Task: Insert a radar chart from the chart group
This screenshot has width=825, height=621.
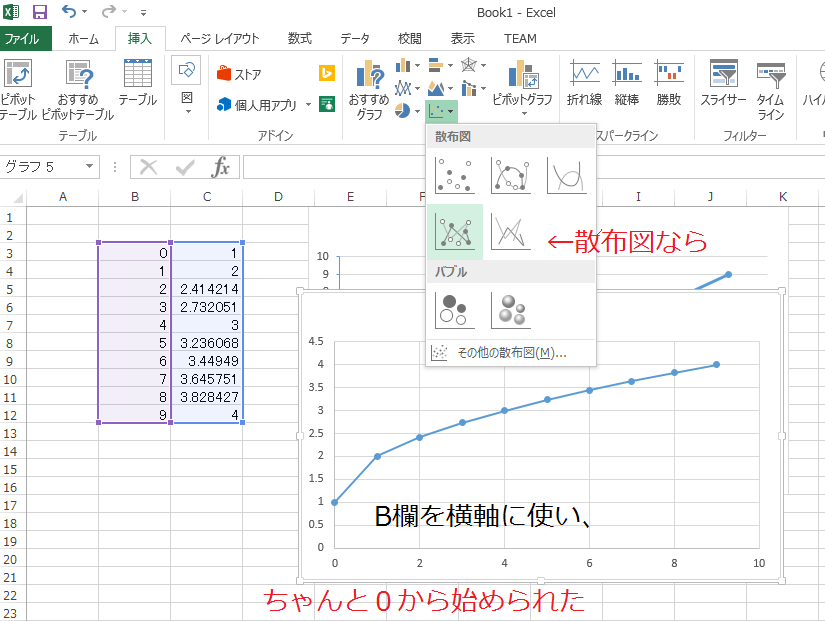Action: pos(470,65)
